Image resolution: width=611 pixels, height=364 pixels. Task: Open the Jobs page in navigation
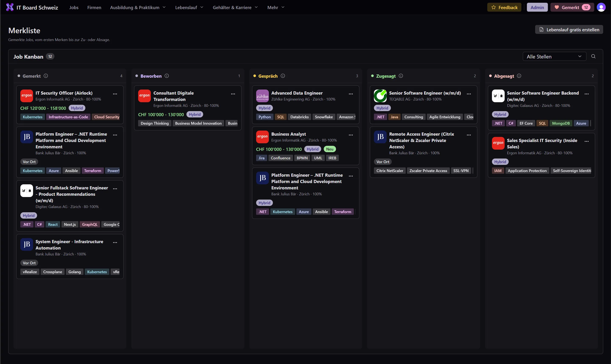74,7
